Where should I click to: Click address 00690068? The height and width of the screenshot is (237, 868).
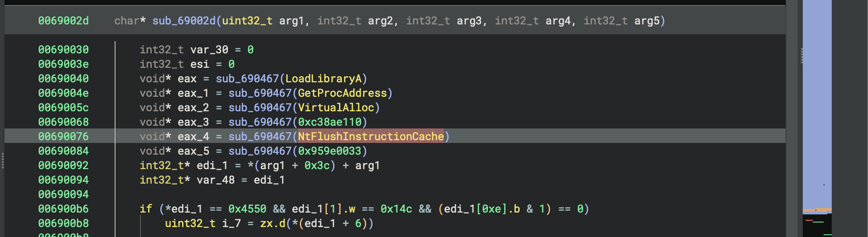click(63, 122)
